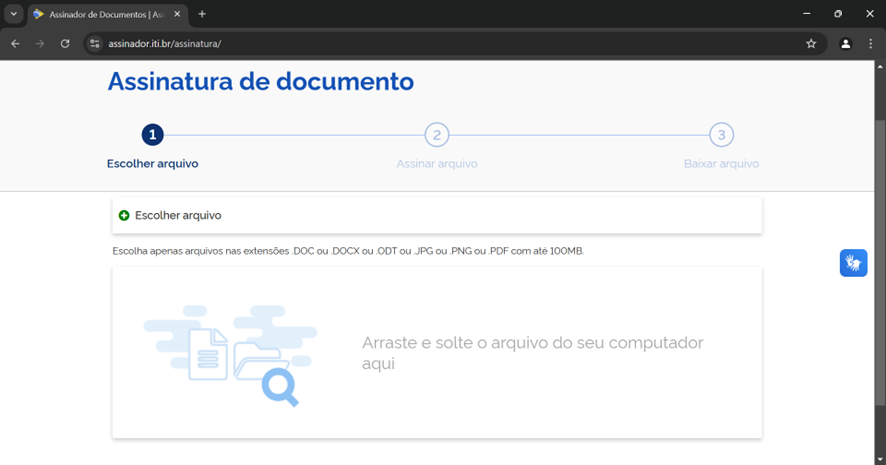
Task: Select the Assinador de Documentos tab
Action: (100, 14)
